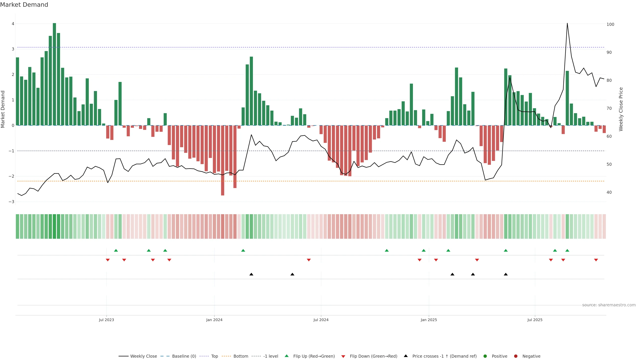This screenshot has width=644, height=362.
Task: Click black Price crosses -1 legend triangle
Action: pyautogui.click(x=406, y=356)
